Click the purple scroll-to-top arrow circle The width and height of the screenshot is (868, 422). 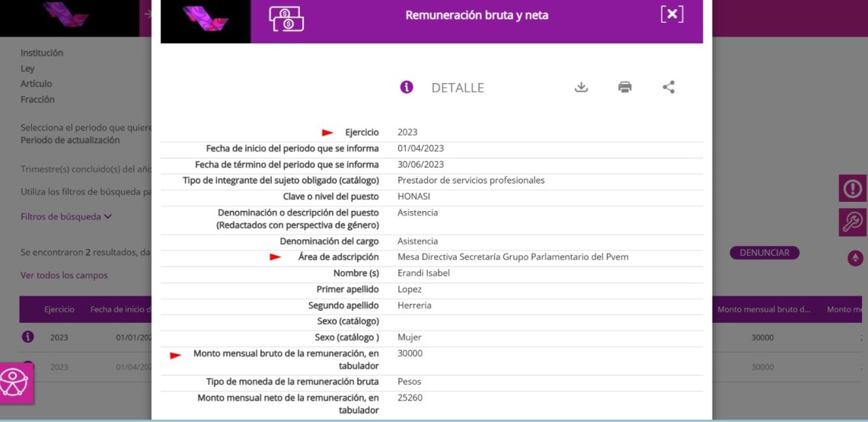pyautogui.click(x=856, y=258)
